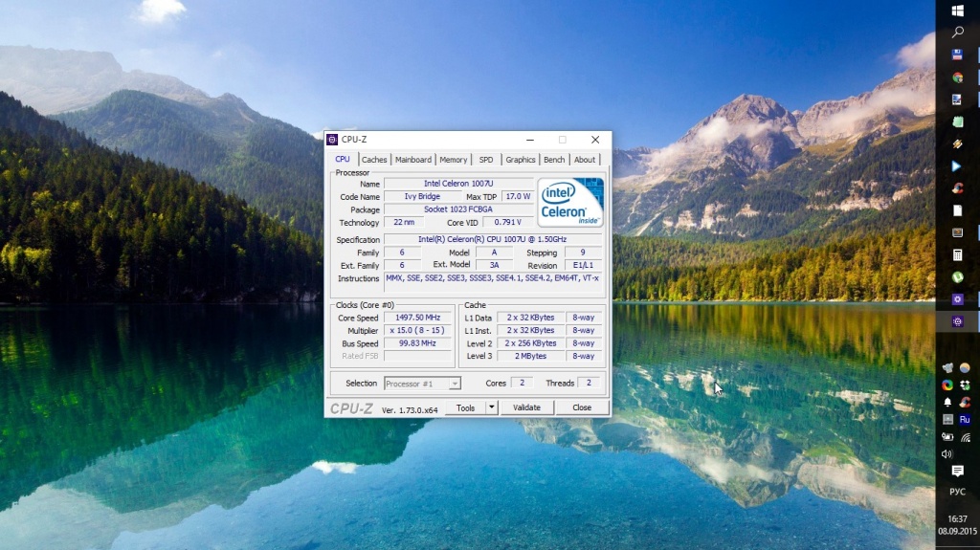Click the Tools button
Screen dimensions: 980x550
(466, 407)
